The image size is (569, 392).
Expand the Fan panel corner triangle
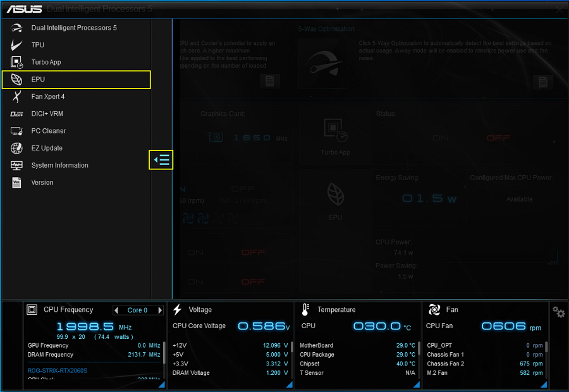click(542, 384)
